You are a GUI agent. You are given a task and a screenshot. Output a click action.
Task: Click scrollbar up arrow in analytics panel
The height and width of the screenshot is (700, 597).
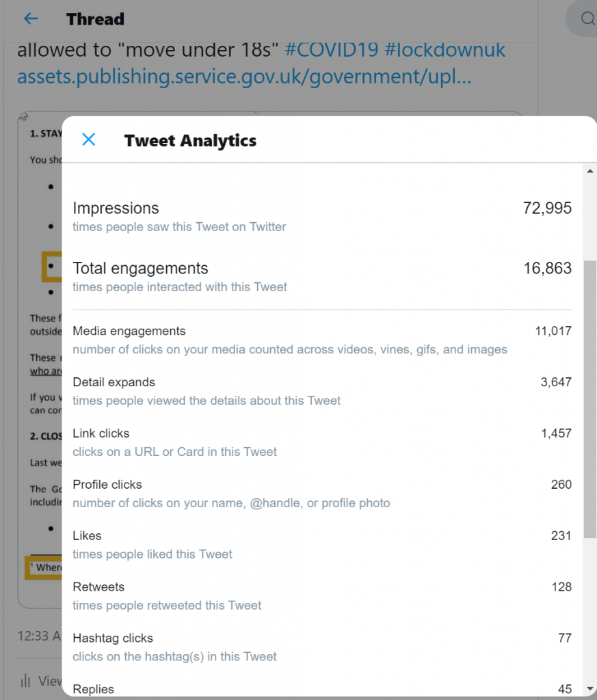coord(590,171)
